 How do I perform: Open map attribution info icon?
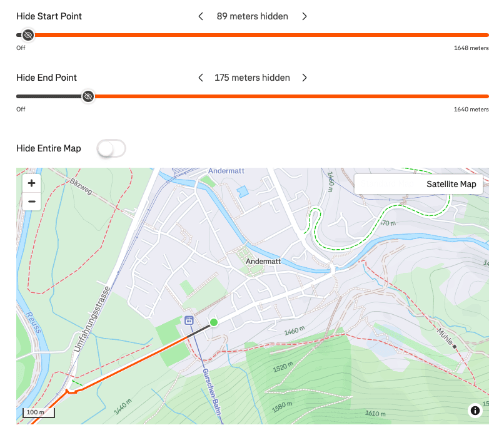(x=475, y=411)
